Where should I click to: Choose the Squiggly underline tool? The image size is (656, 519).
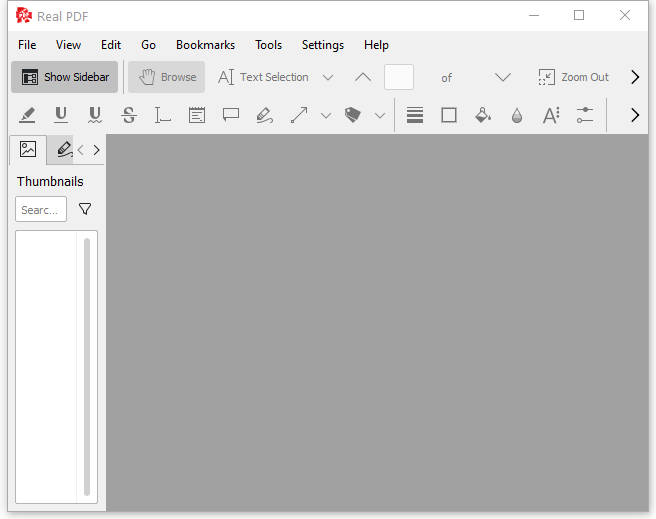click(x=95, y=115)
